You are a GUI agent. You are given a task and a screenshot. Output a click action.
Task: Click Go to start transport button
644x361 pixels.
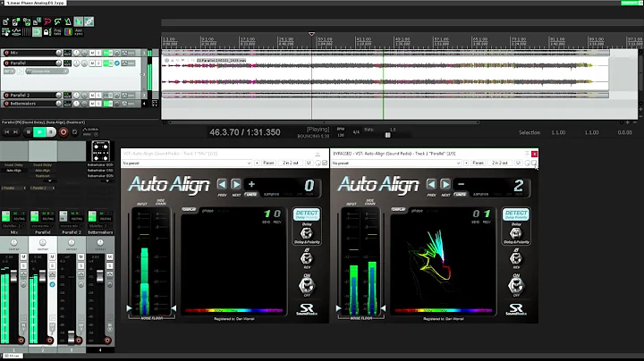pos(7,132)
